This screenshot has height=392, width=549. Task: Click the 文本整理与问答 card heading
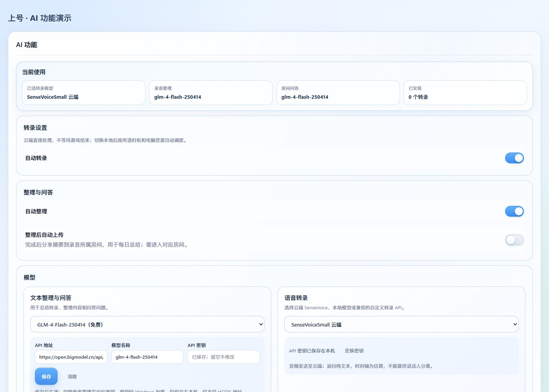click(x=51, y=298)
